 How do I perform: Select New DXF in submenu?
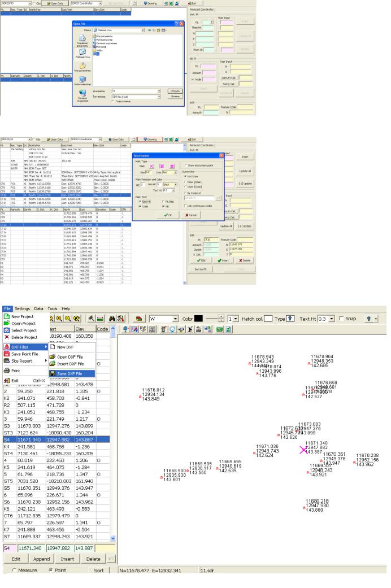[72, 347]
